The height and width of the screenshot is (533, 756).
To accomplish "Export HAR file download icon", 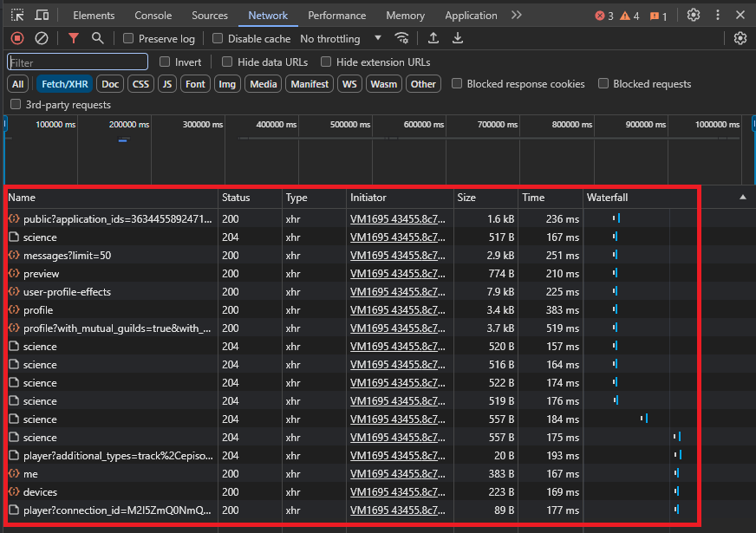I will point(458,38).
